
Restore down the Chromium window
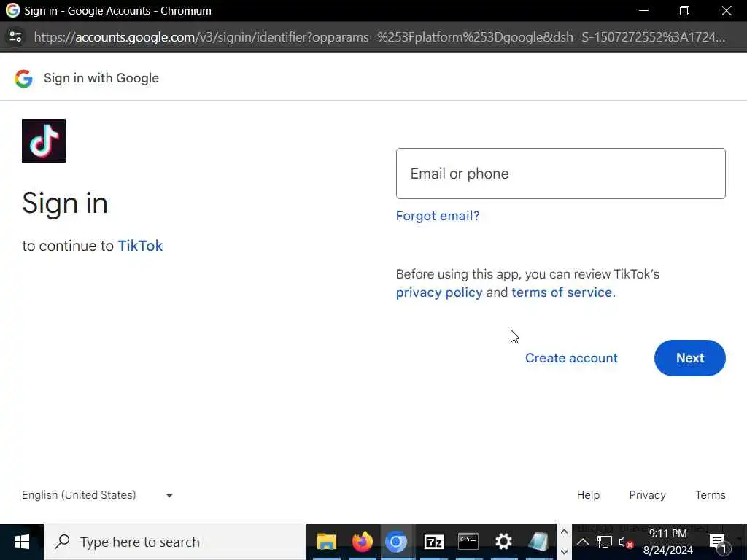click(x=684, y=10)
